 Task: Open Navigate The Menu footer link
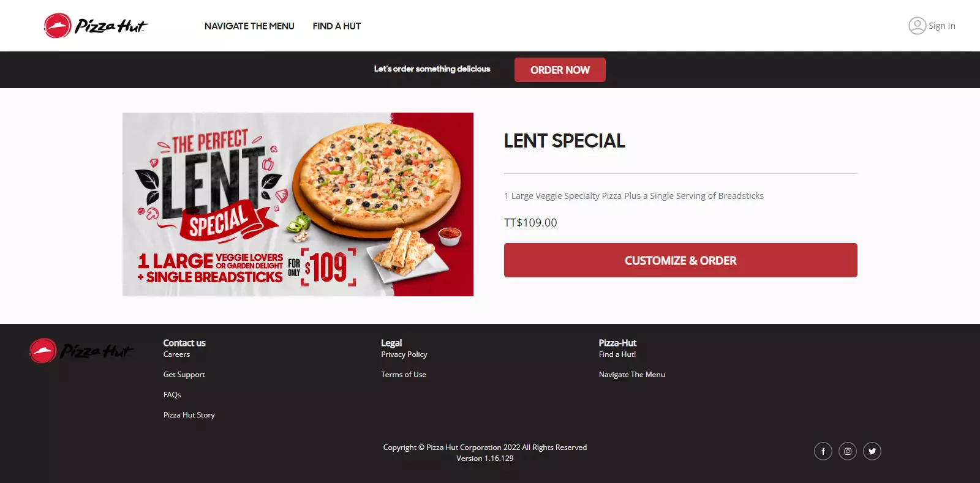click(x=632, y=375)
